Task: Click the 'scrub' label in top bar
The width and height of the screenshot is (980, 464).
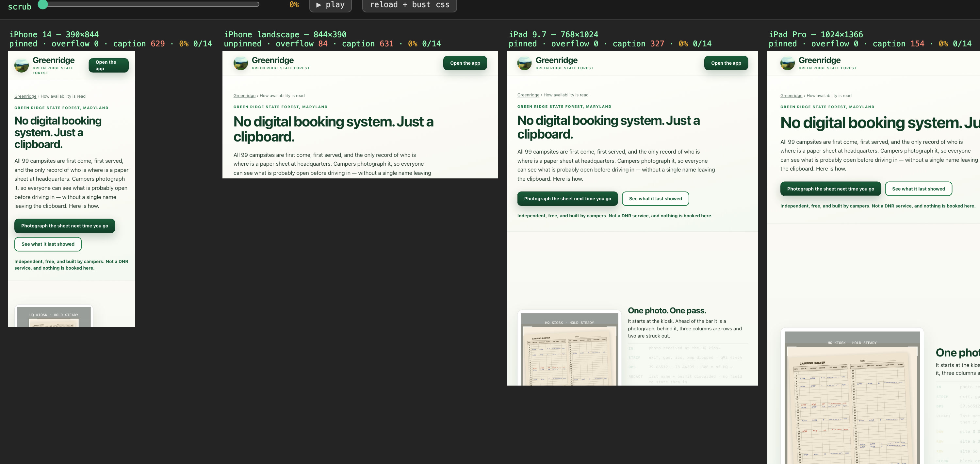Action: coord(19,7)
